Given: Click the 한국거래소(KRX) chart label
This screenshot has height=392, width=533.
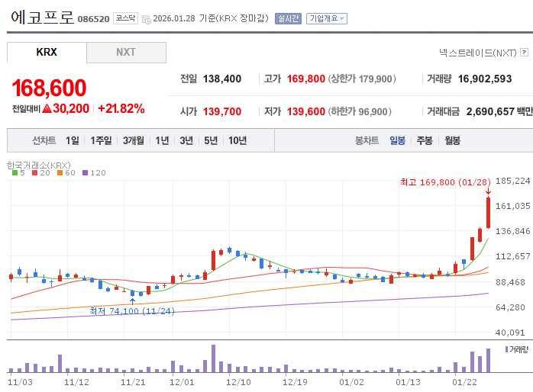Looking at the screenshot, I should [39, 165].
